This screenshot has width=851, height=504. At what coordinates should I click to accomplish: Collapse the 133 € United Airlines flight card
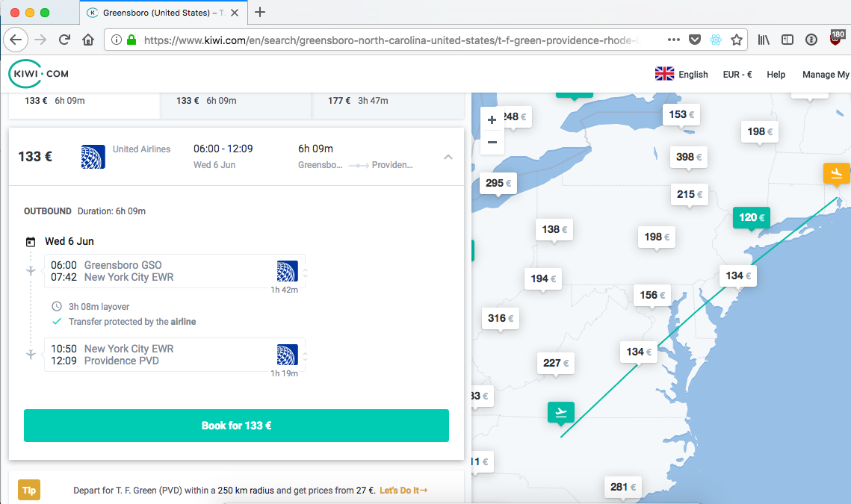pos(448,157)
